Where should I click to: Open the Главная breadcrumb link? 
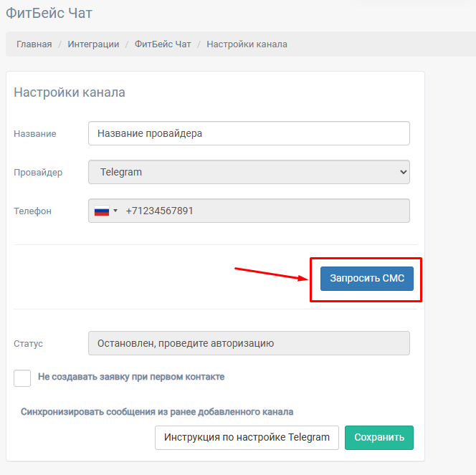(34, 44)
